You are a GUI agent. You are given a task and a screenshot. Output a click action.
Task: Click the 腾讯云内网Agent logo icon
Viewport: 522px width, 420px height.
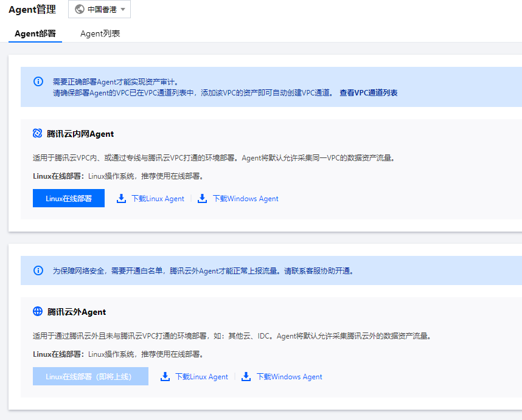pyautogui.click(x=37, y=133)
